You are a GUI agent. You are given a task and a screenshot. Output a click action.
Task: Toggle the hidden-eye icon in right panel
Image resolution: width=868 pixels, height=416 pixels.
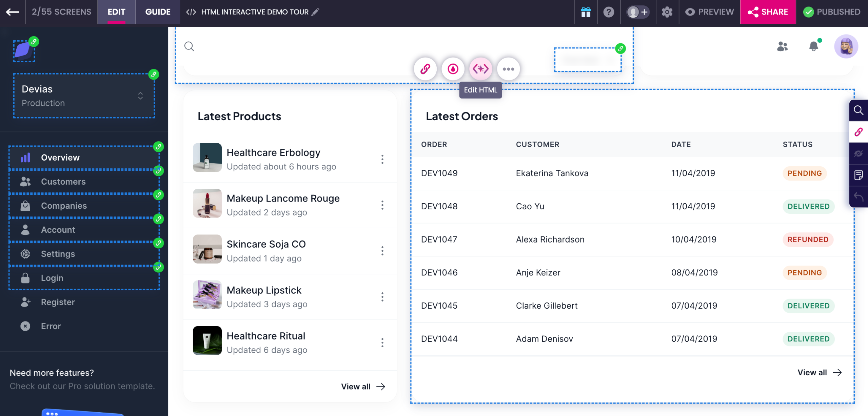coord(858,154)
